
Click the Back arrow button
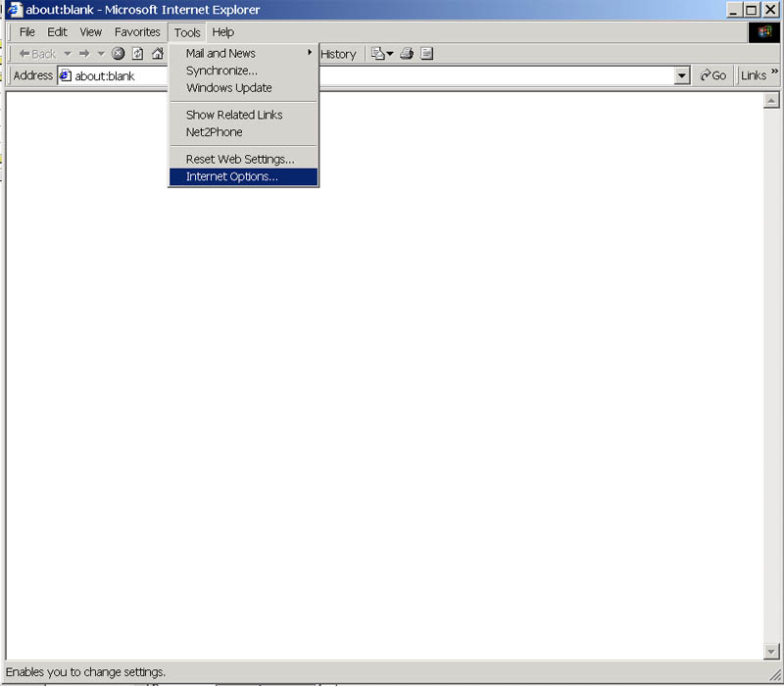coord(37,54)
